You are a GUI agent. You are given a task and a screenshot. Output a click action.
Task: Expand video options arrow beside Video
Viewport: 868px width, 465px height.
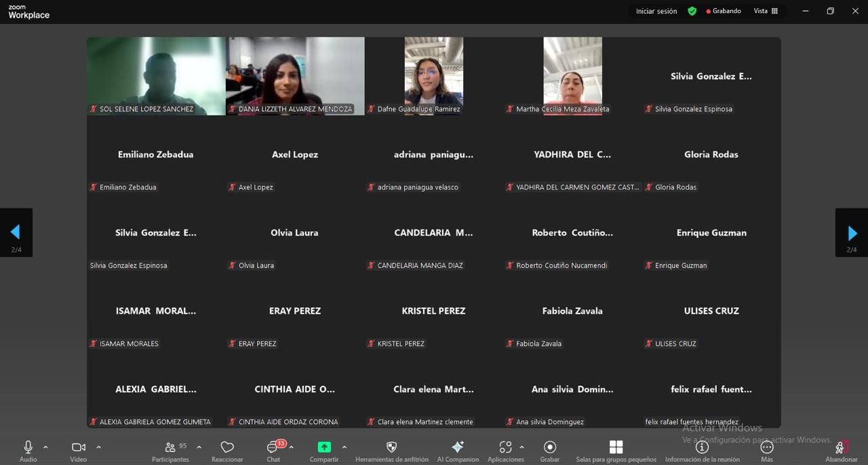click(98, 447)
